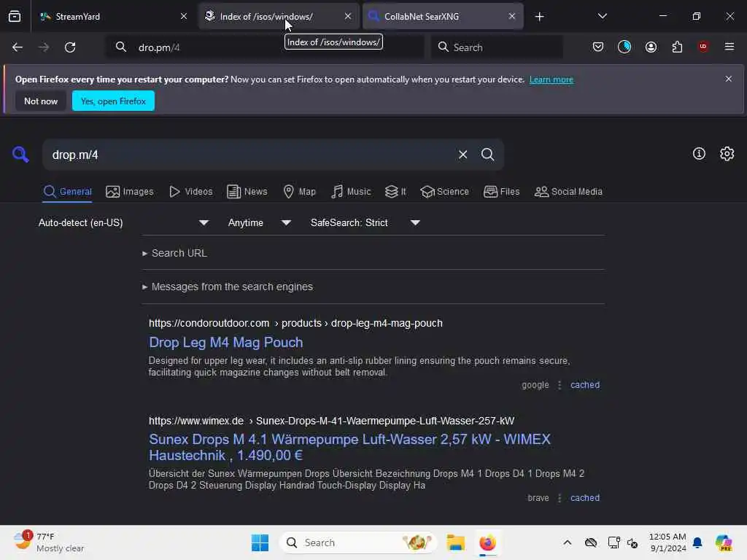The height and width of the screenshot is (560, 747).
Task: Open the Learn more link
Action: tap(551, 79)
